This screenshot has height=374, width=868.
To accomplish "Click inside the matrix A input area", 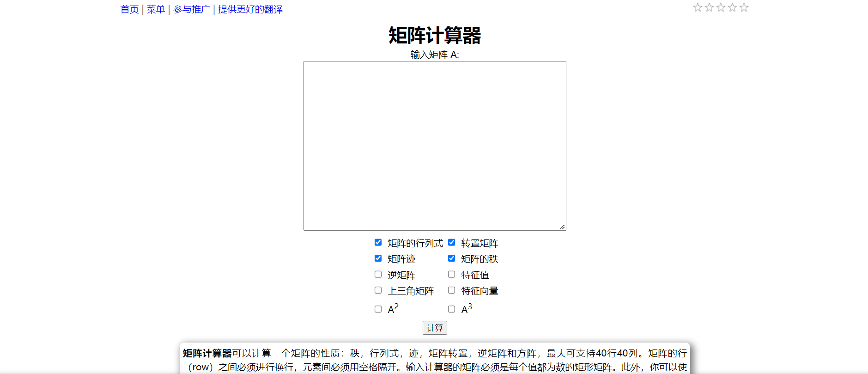I will click(x=434, y=146).
